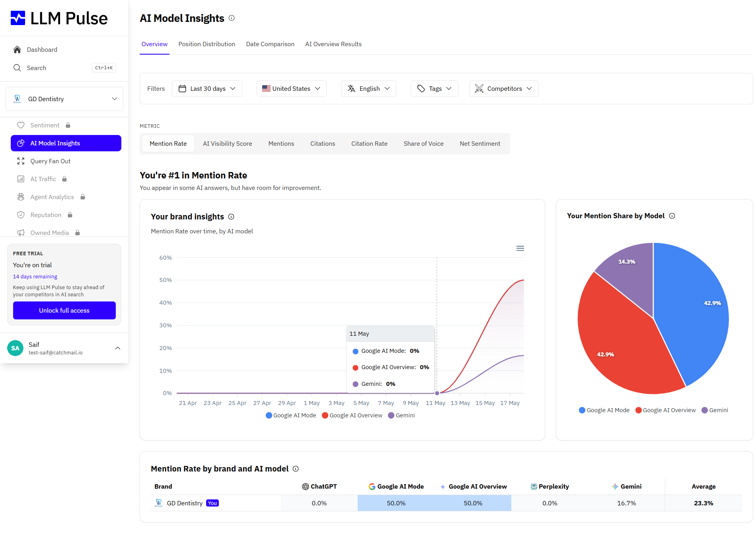Select the Mention Rate metric tab
Screen dimensions: 756x540
(x=168, y=143)
